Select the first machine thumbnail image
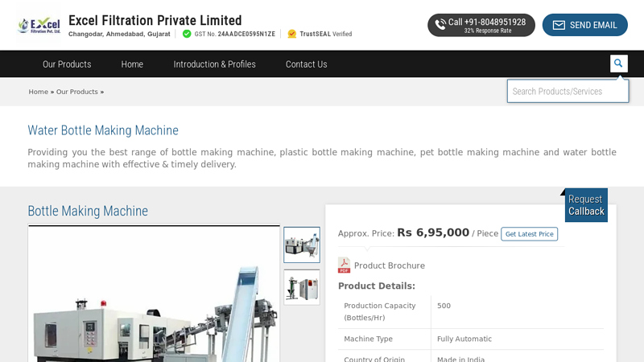The height and width of the screenshot is (362, 644). coord(302,245)
